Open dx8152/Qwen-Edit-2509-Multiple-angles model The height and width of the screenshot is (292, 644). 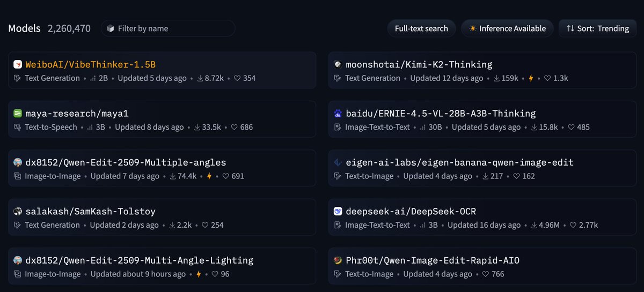pyautogui.click(x=126, y=162)
